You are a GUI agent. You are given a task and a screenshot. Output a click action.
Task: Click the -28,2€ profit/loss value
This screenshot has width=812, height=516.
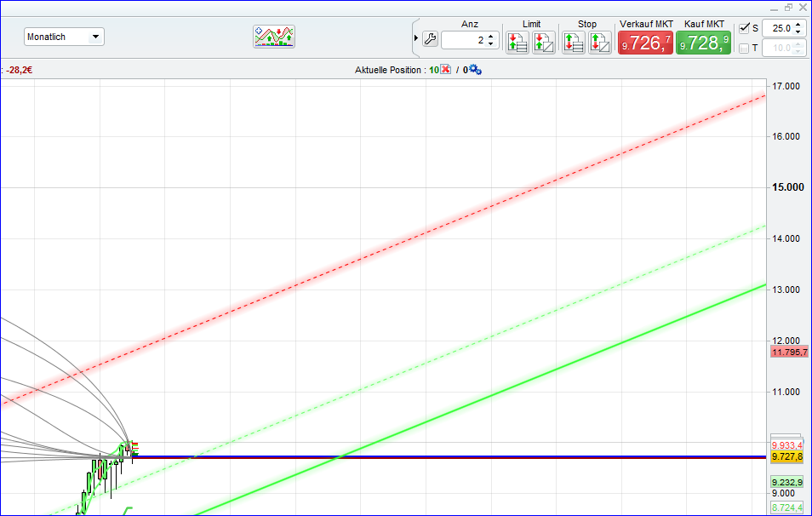20,70
